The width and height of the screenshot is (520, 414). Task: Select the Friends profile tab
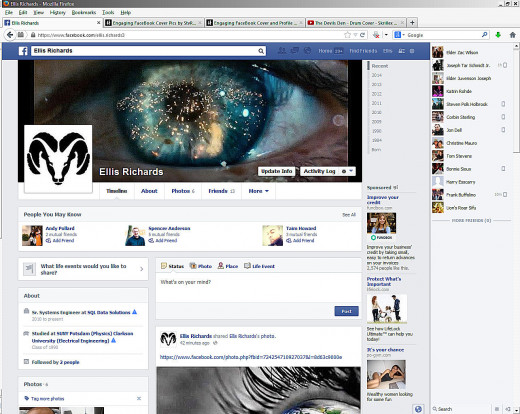(x=222, y=191)
